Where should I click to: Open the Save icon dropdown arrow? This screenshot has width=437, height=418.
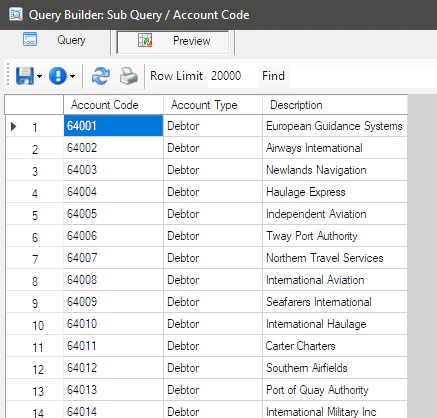click(39, 76)
